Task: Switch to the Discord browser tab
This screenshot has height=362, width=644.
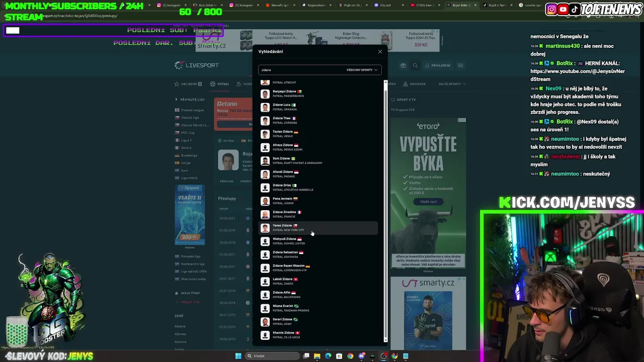Action: point(385,5)
